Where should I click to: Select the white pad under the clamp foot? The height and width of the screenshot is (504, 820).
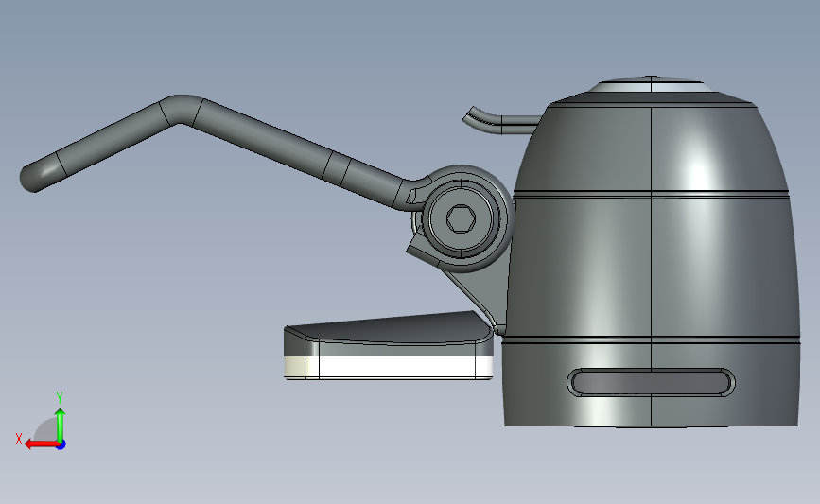pos(389,368)
